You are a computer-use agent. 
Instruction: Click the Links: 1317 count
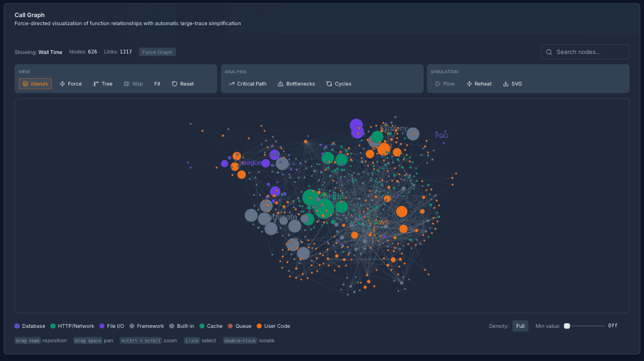coord(118,52)
